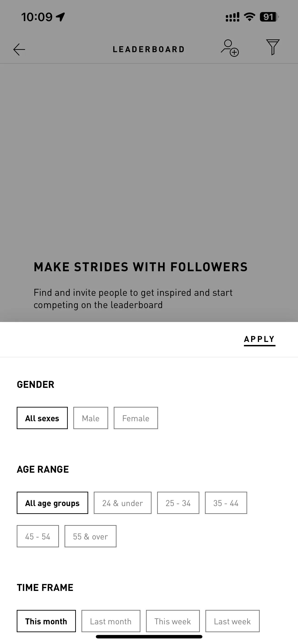Tap the back arrow icon

coord(19,49)
